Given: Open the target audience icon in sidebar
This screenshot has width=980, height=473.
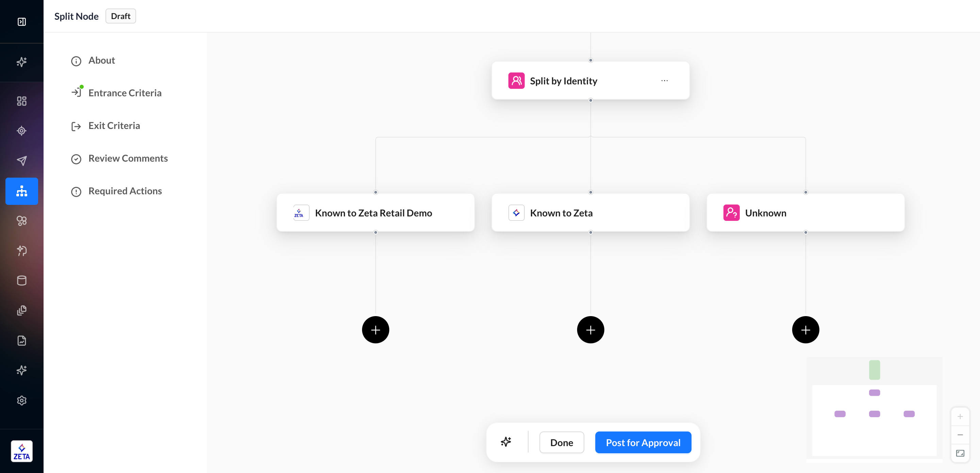Looking at the screenshot, I should [22, 131].
